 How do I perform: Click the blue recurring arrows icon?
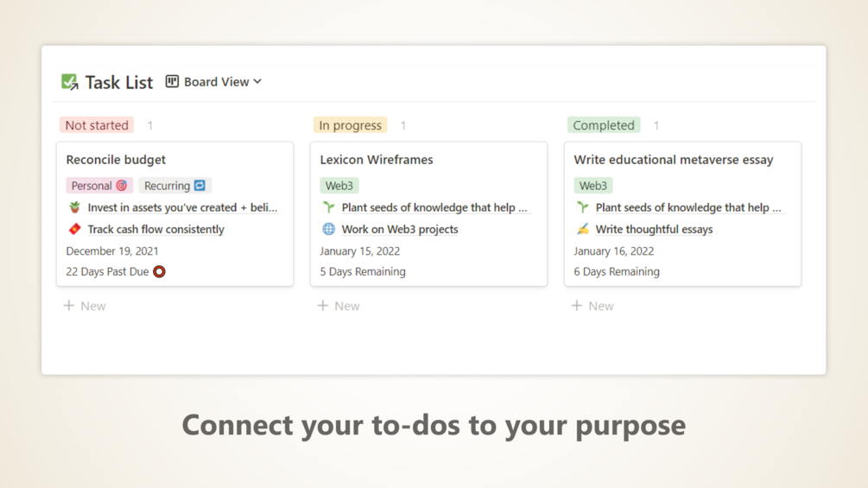click(x=200, y=186)
